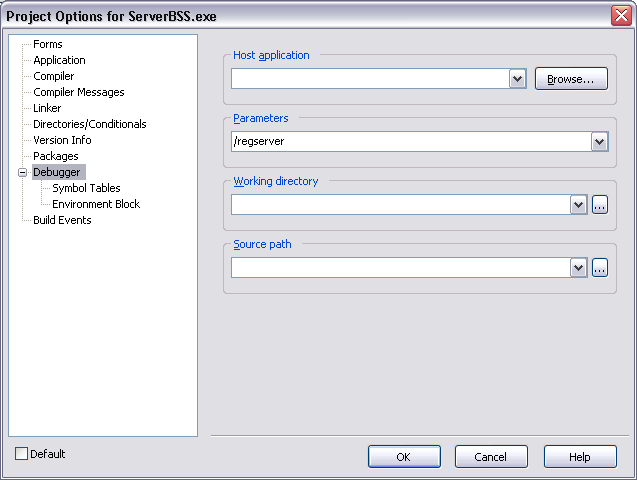Close the Project Options dialog window

(621, 16)
